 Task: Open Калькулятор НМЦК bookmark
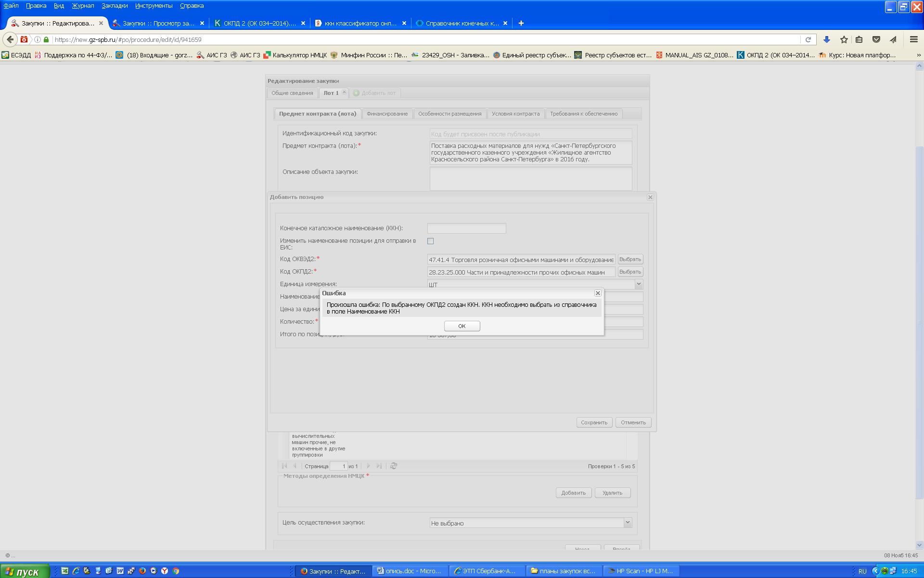(295, 55)
